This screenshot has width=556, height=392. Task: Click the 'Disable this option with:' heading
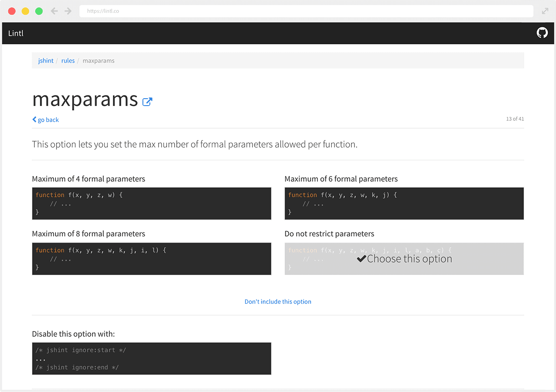(73, 334)
